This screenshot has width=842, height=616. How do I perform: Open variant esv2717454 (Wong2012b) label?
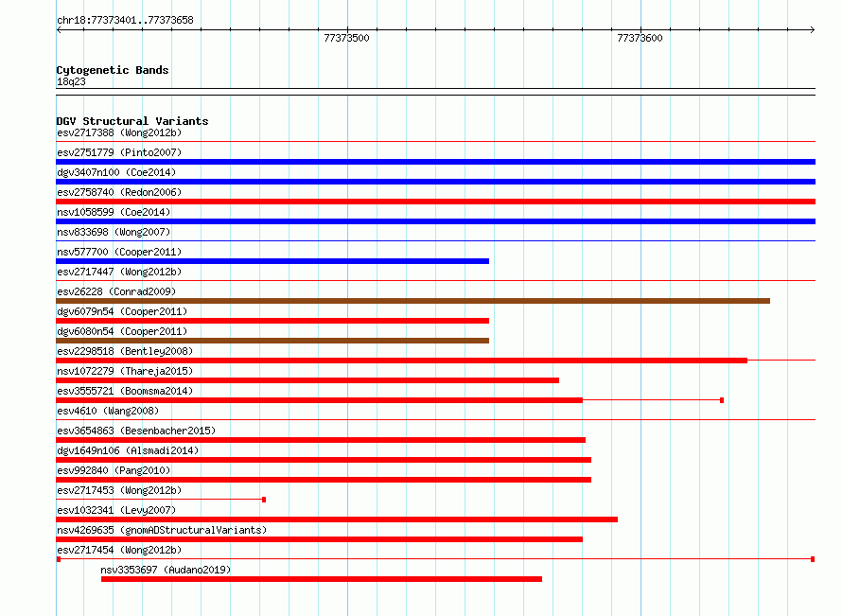(x=119, y=550)
